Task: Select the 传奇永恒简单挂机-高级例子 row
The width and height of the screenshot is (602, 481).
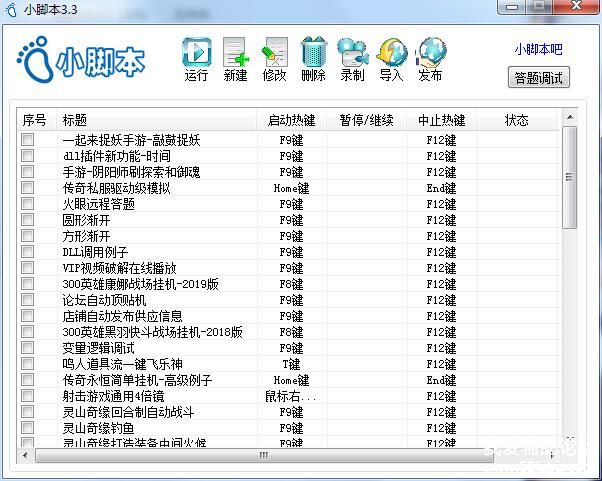Action: click(x=137, y=380)
